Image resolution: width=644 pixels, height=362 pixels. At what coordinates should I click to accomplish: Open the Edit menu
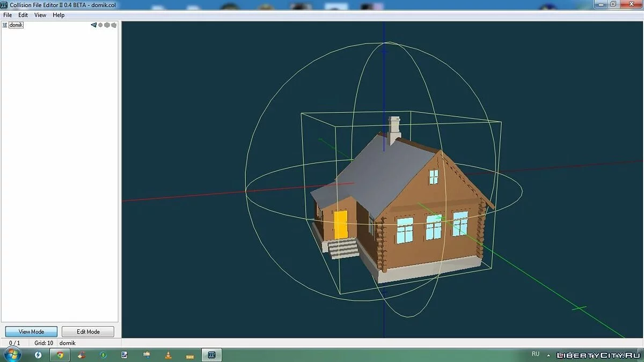[x=23, y=15]
